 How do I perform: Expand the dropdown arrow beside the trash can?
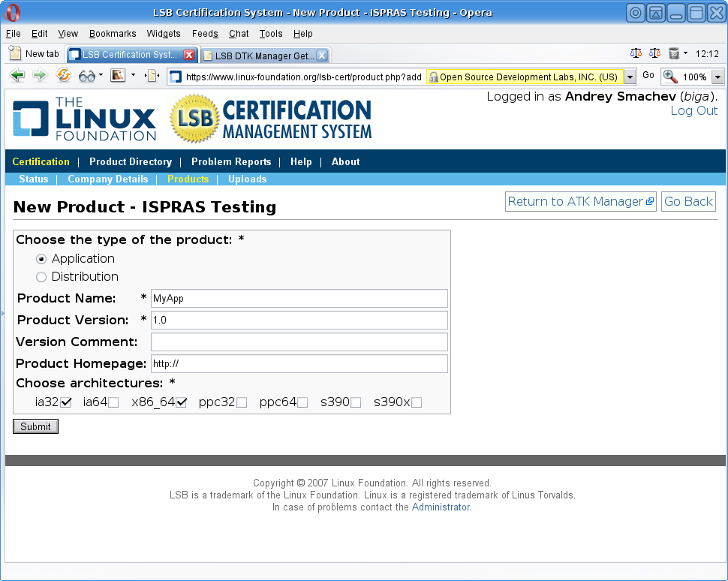click(685, 53)
